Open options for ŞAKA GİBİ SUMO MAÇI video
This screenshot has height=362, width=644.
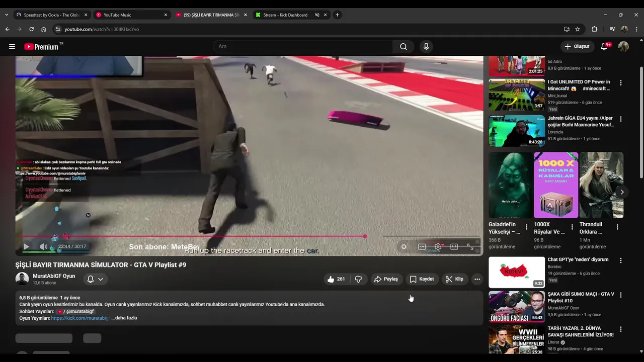point(620,295)
